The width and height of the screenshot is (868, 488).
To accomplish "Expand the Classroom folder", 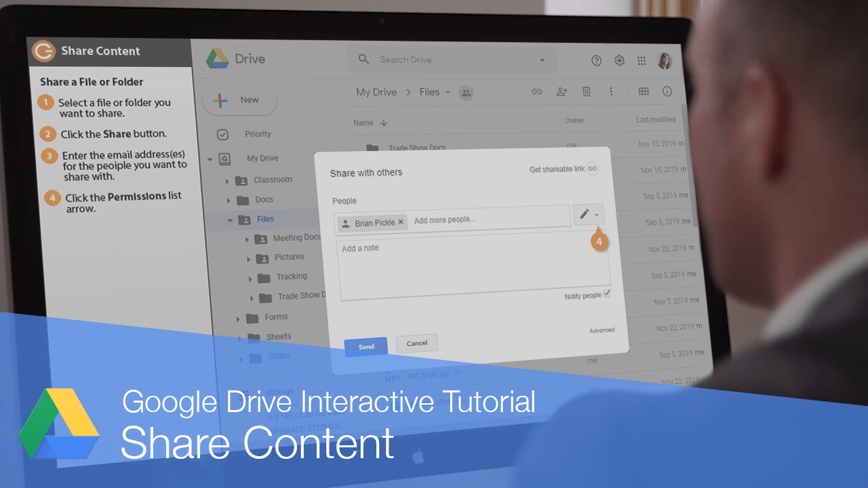I will coord(228,180).
